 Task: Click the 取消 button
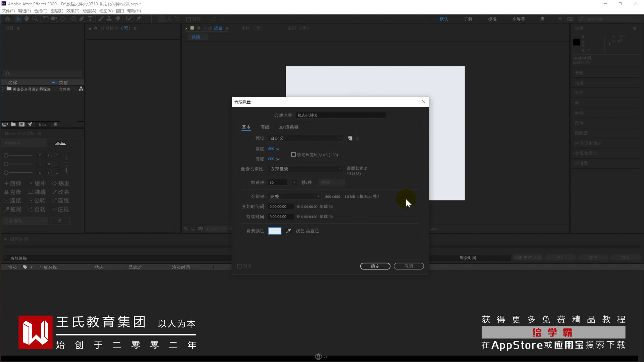pos(409,266)
